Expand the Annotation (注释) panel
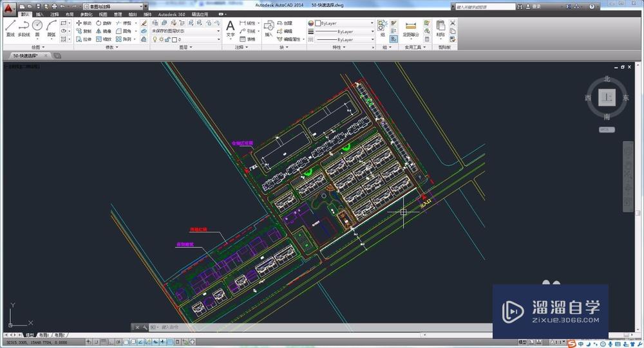Screen dimensions: 644x348 pyautogui.click(x=242, y=47)
